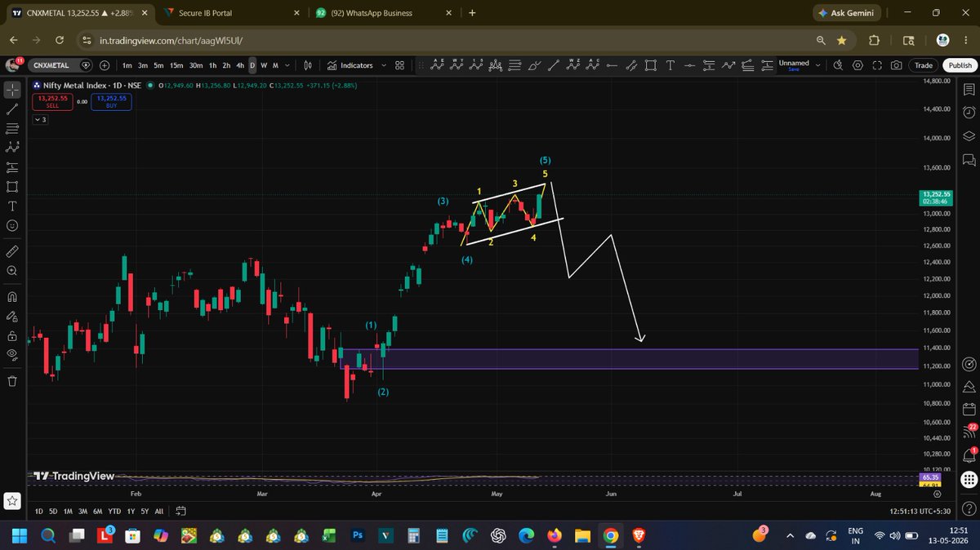Toggle magnet mode for drawings

coord(12,296)
